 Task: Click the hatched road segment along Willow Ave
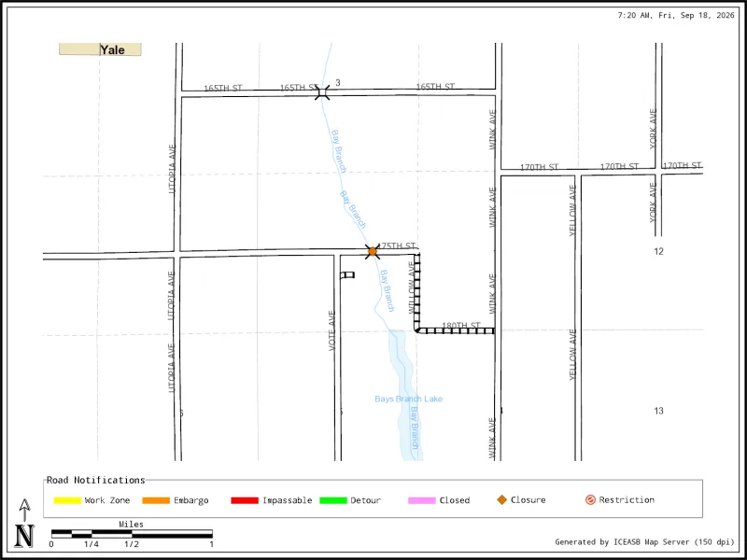[417, 291]
